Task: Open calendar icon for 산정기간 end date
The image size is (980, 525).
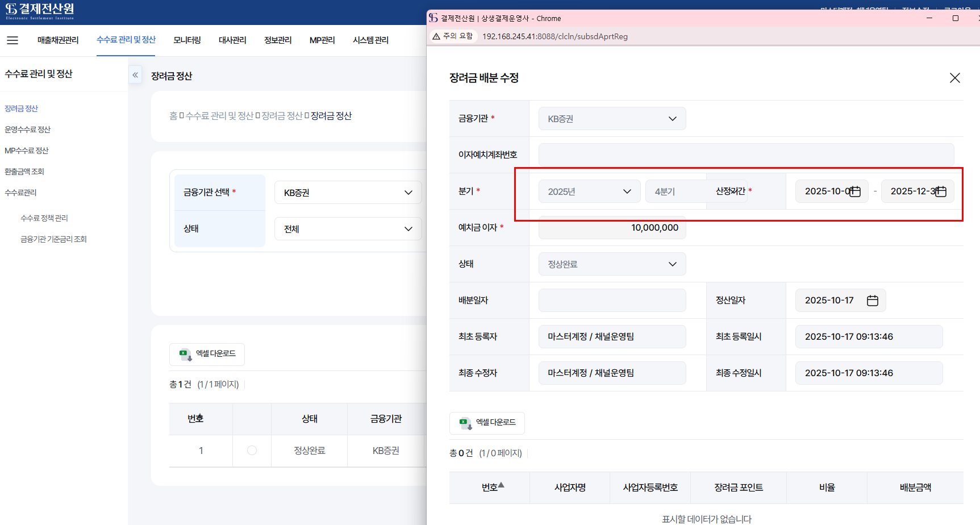Action: coord(941,191)
